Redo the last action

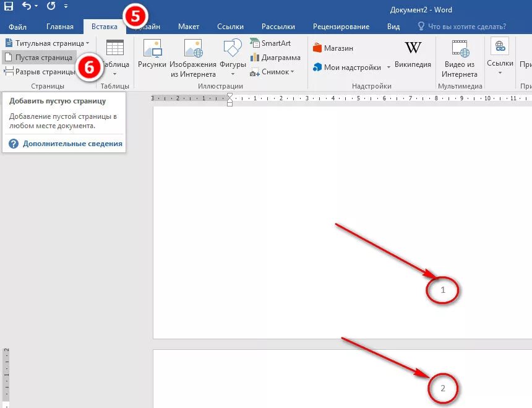[51, 6]
